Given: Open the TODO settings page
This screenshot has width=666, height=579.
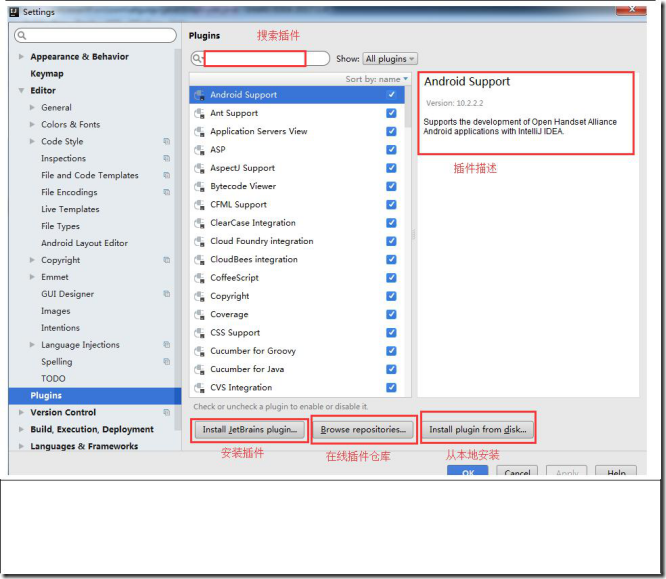Looking at the screenshot, I should pos(53,378).
